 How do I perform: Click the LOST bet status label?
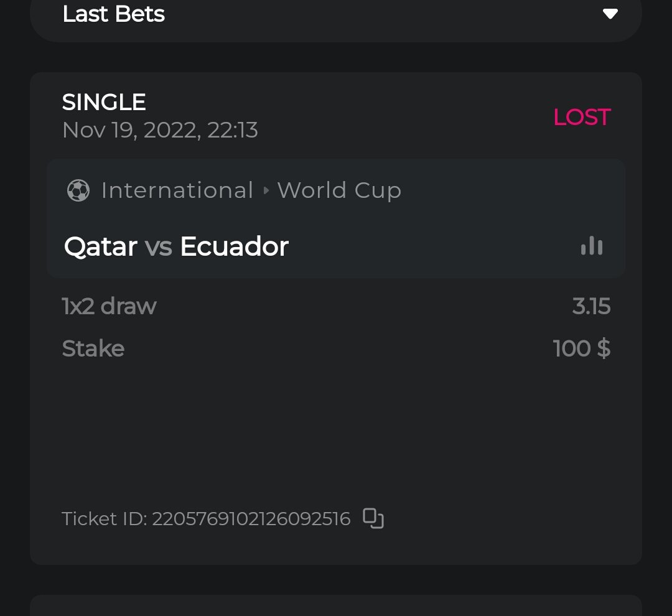[582, 117]
